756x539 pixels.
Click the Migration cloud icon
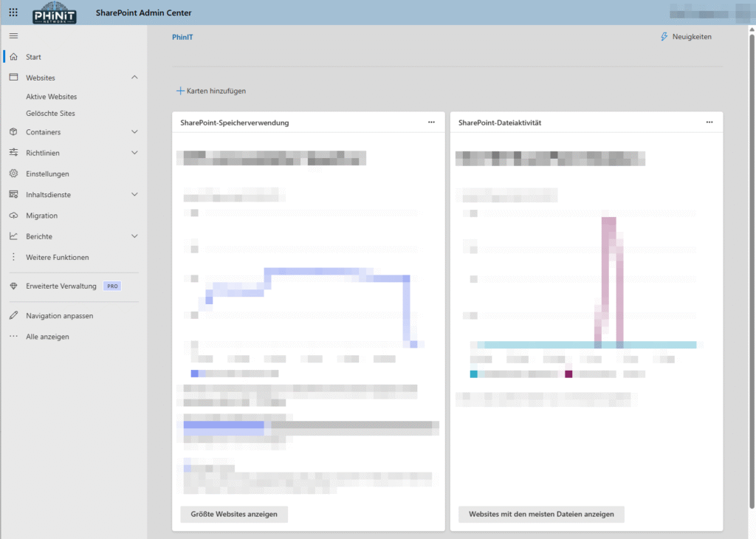[x=13, y=216]
